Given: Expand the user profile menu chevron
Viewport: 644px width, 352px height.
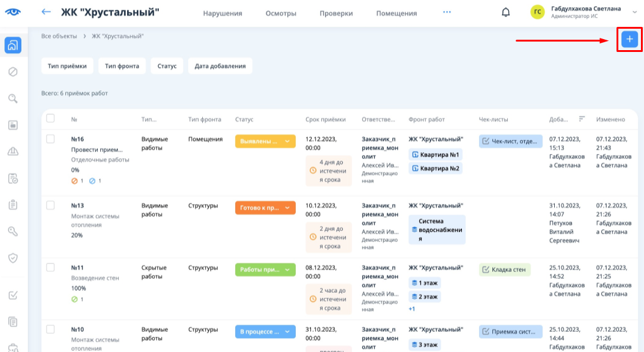Looking at the screenshot, I should [x=634, y=12].
